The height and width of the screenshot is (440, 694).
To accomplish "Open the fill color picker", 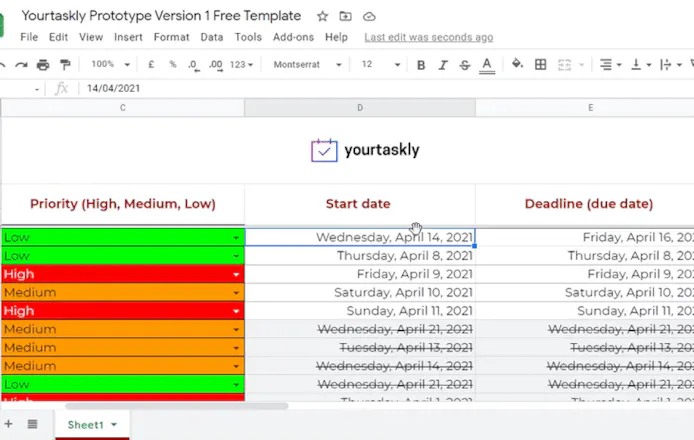I will (517, 64).
